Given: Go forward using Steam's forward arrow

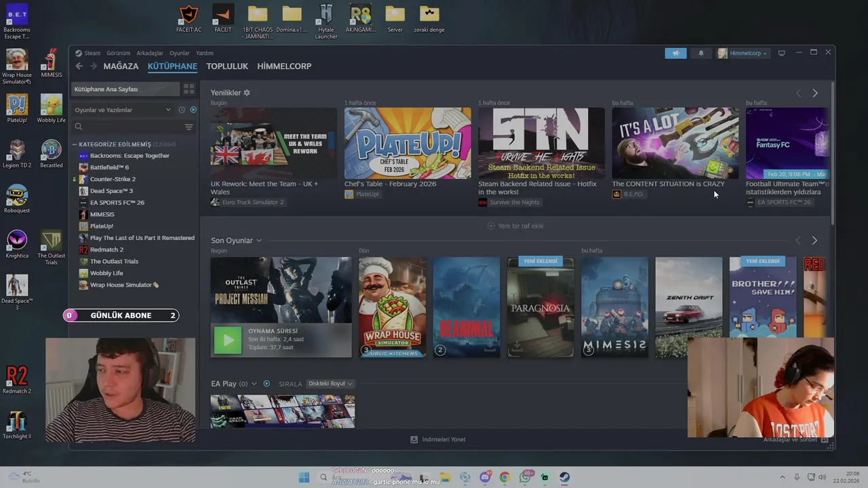Looking at the screenshot, I should [92, 66].
